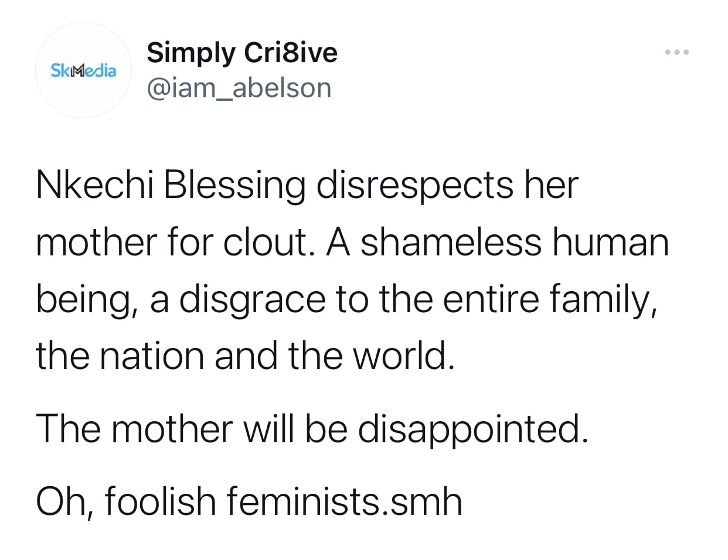This screenshot has height=560, width=728.
Task: Select the line The mother will be disappointed
Action: (x=312, y=429)
